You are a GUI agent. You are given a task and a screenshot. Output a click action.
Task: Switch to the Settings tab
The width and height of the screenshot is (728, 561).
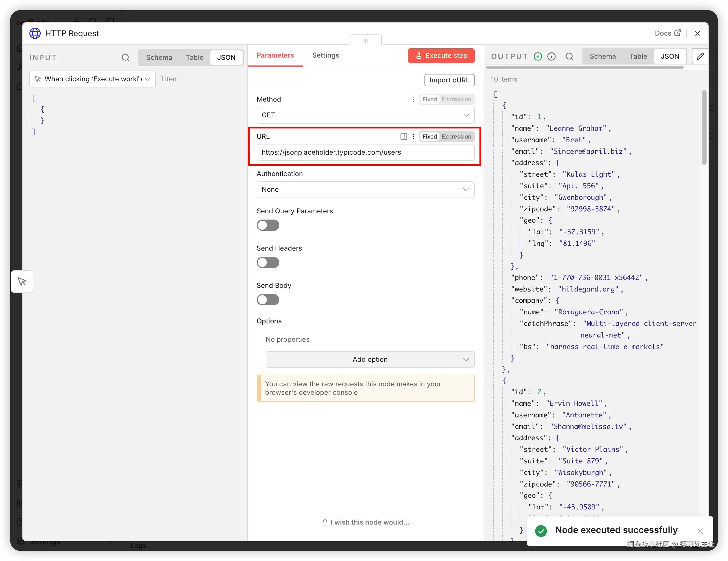pos(325,55)
